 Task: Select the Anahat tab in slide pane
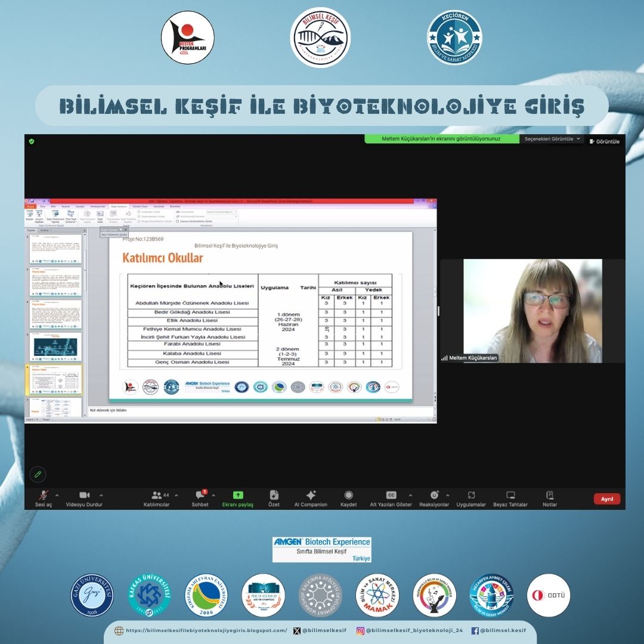click(44, 230)
